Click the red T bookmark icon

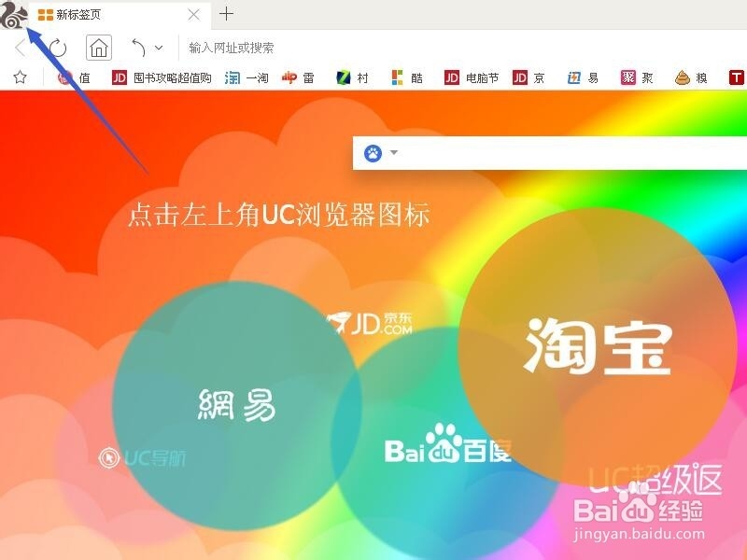[x=737, y=77]
